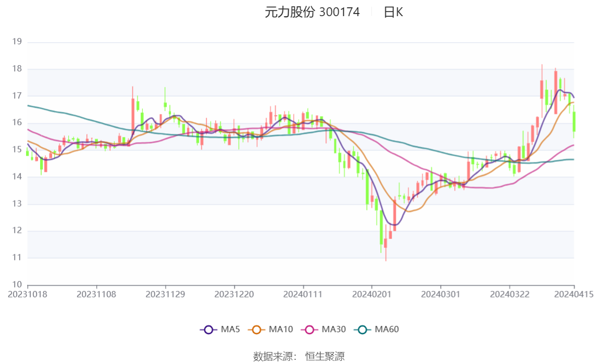Click x-axis date 20231220
Image resolution: width=598 pixels, height=364 pixels.
pos(234,295)
